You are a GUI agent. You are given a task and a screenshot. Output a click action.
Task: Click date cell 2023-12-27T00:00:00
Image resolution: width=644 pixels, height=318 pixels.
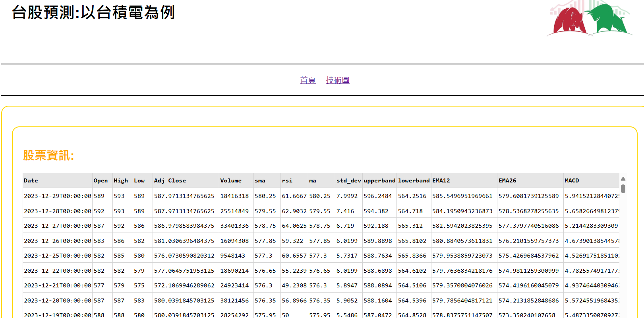[x=58, y=226]
